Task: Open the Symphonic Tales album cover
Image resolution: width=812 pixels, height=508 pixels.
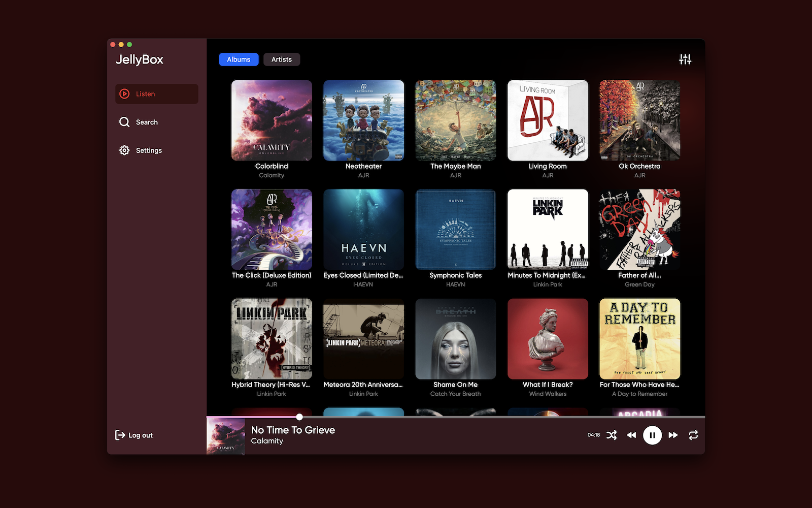Action: pos(456,230)
